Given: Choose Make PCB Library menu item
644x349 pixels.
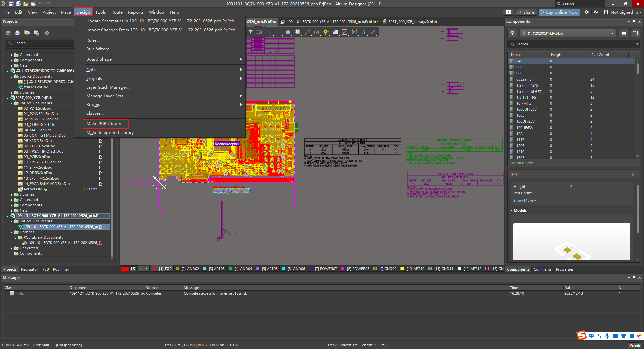Looking at the screenshot, I should coord(104,124).
